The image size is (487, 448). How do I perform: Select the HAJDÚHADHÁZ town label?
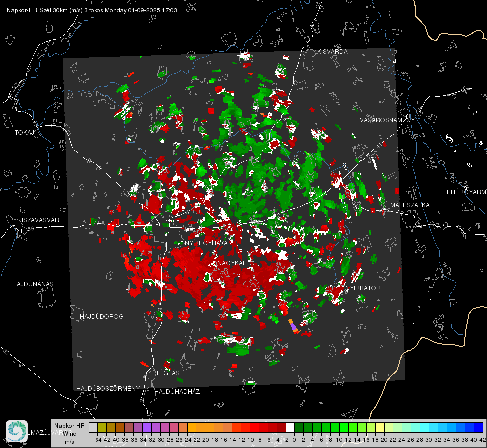(x=177, y=392)
